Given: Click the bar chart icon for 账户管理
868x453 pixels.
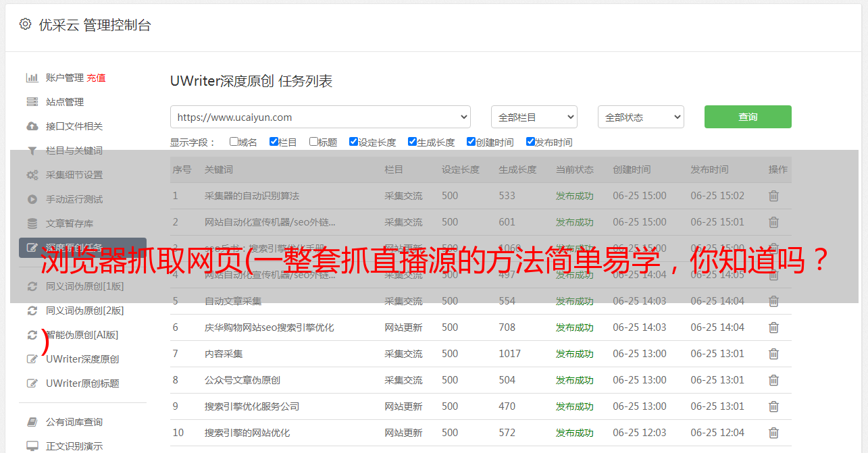Looking at the screenshot, I should point(32,78).
